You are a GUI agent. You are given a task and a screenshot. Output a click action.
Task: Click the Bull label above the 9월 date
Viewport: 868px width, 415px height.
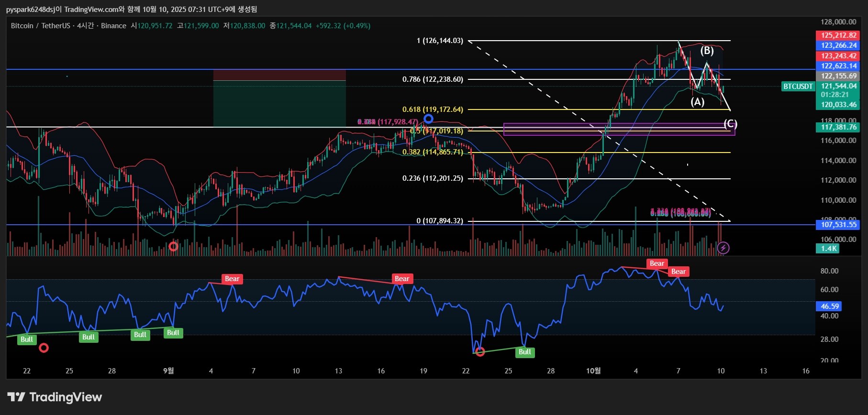(x=173, y=333)
